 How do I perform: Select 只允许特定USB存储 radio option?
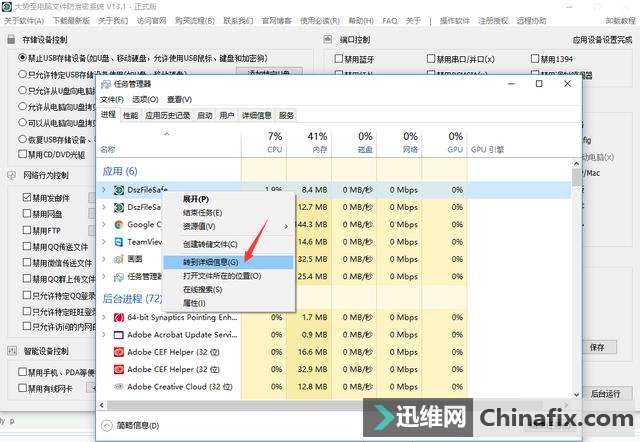click(22, 74)
